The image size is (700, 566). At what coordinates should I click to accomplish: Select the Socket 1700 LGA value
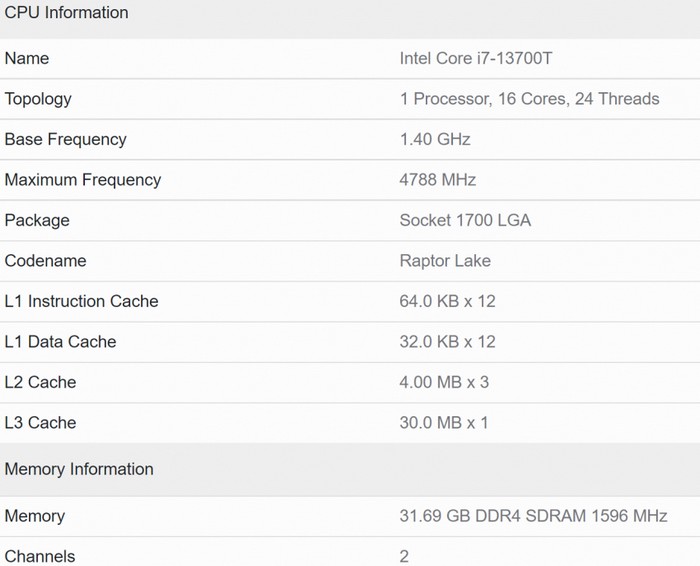(465, 220)
